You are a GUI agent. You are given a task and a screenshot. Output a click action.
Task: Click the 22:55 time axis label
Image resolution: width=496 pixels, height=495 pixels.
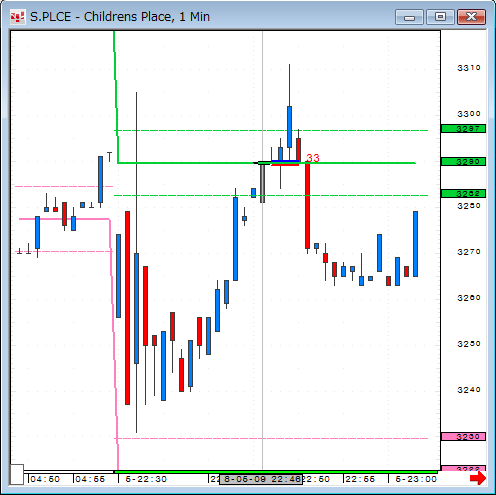(360, 479)
